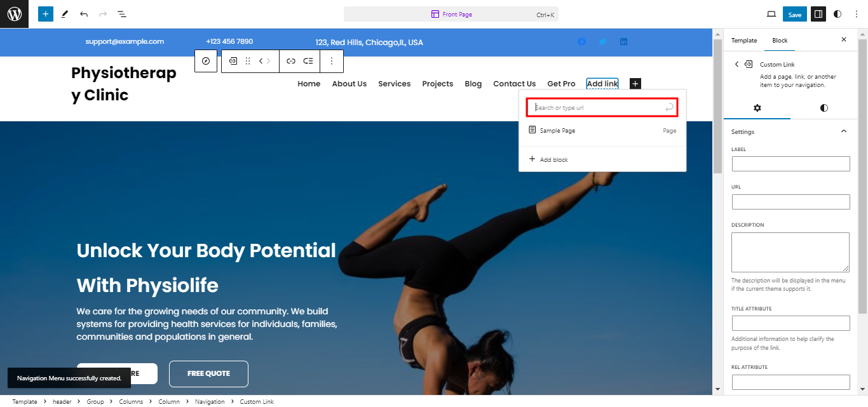Toggle the Settings sidebar panel button
The width and height of the screenshot is (868, 407).
coord(818,14)
